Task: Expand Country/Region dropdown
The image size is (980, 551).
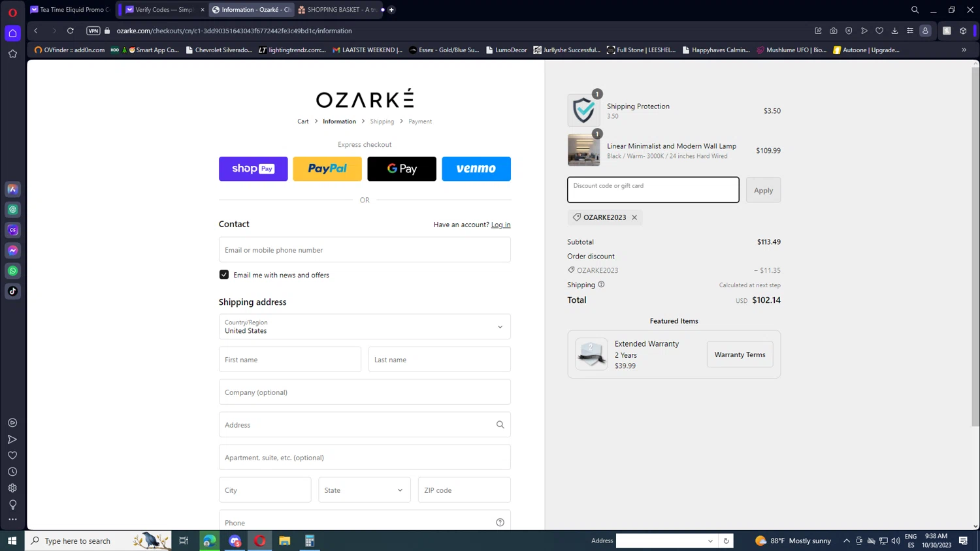Action: [x=365, y=326]
